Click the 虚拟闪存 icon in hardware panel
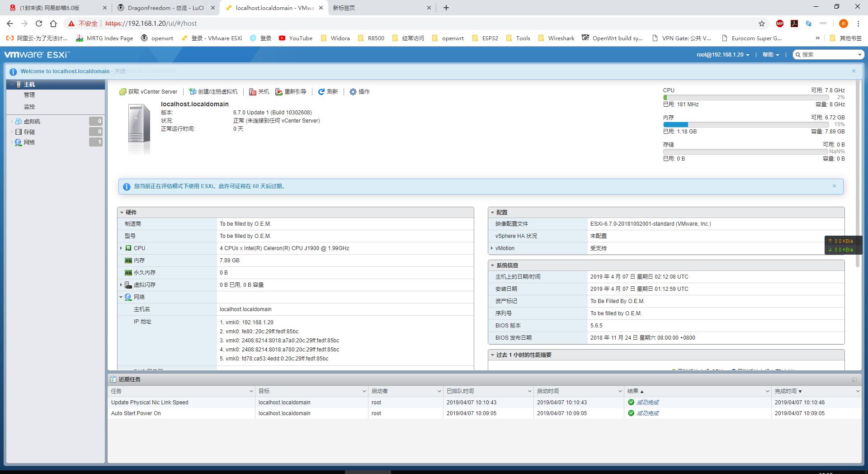 (128, 285)
